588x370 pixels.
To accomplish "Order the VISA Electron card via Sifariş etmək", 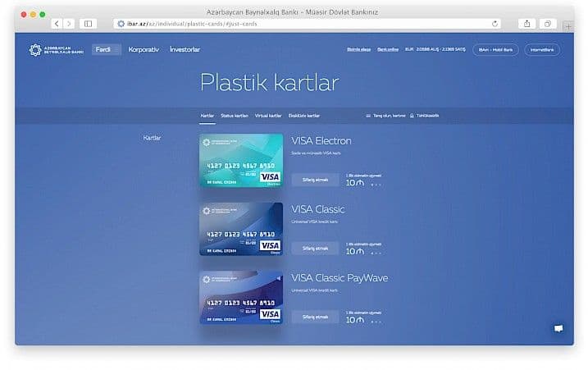I will 315,180.
